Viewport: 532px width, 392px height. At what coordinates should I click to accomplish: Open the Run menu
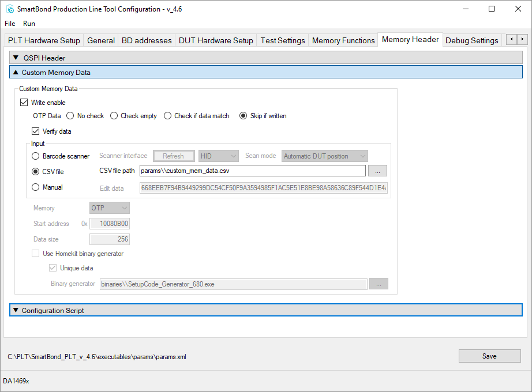coord(29,24)
